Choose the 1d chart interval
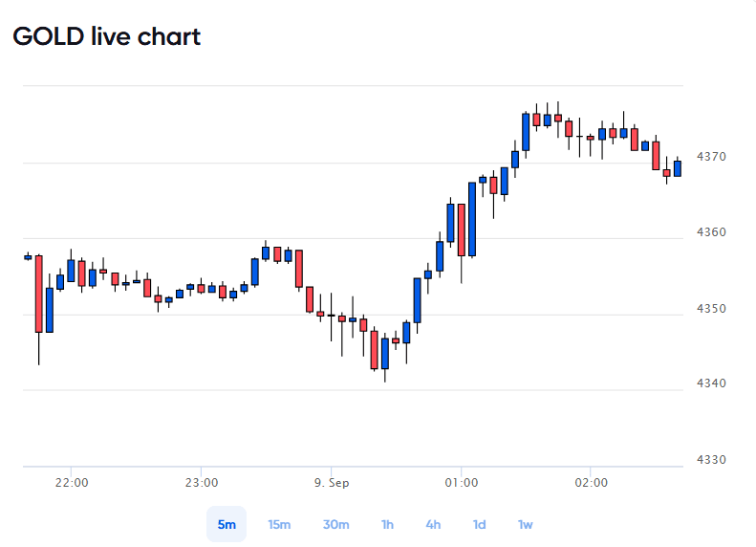This screenshot has height=547, width=756. click(479, 524)
